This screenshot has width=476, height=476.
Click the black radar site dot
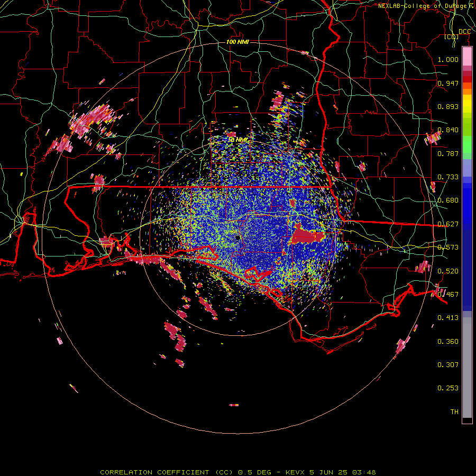coord(237,237)
